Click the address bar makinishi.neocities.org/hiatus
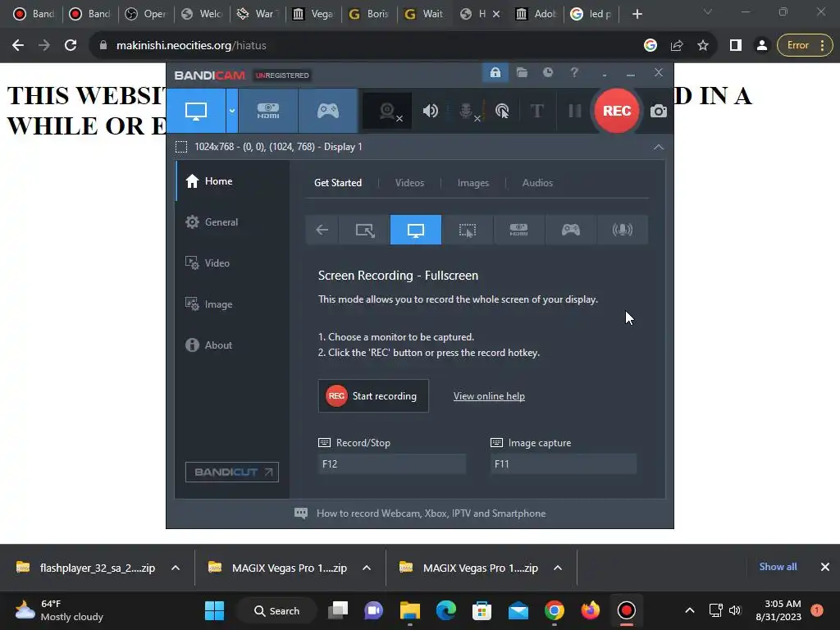This screenshot has width=840, height=630. [190, 46]
